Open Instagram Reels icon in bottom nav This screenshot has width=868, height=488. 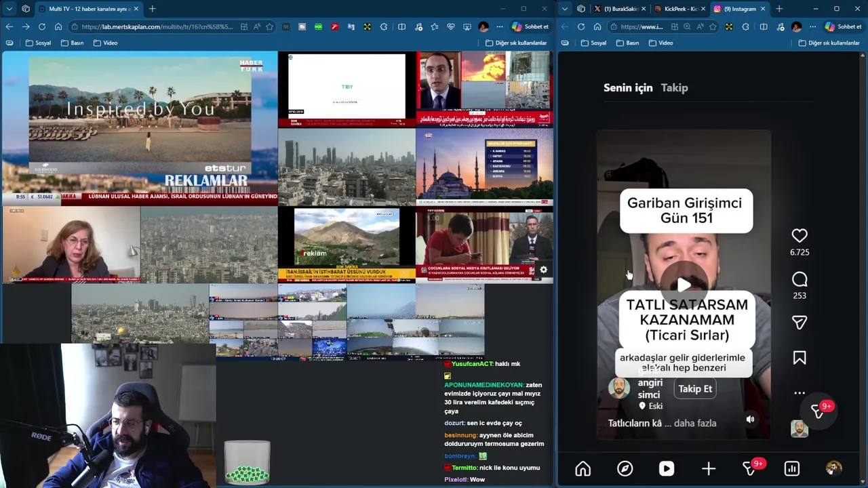(667, 468)
